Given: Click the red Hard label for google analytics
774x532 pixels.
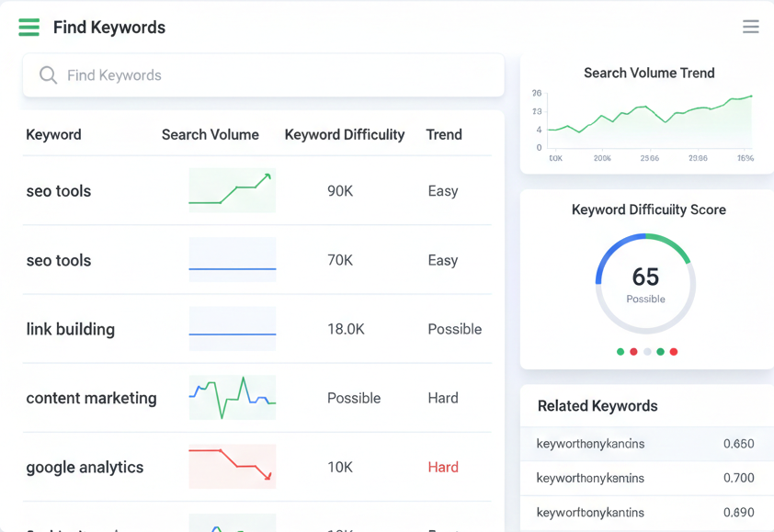Looking at the screenshot, I should (x=443, y=467).
